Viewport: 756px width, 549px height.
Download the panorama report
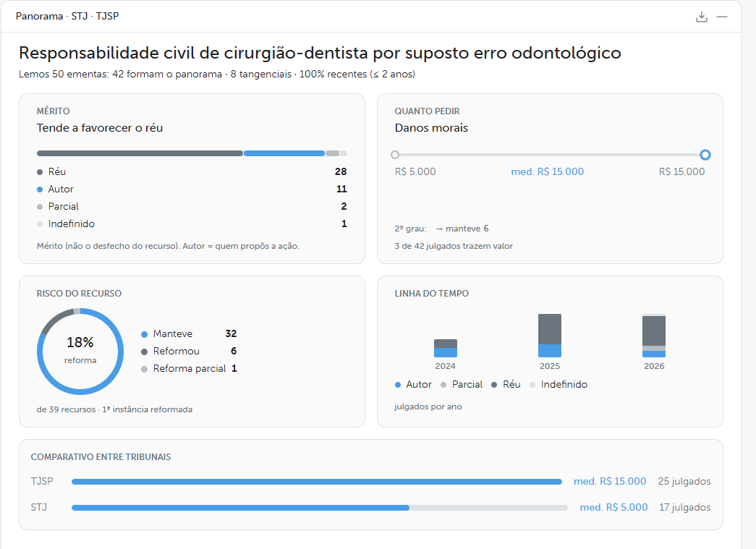[x=702, y=17]
